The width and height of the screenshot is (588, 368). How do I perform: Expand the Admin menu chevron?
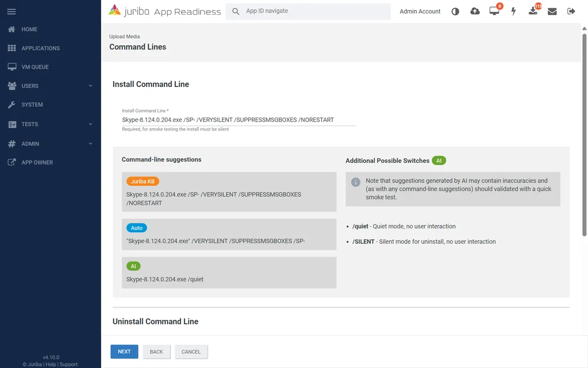pos(91,143)
